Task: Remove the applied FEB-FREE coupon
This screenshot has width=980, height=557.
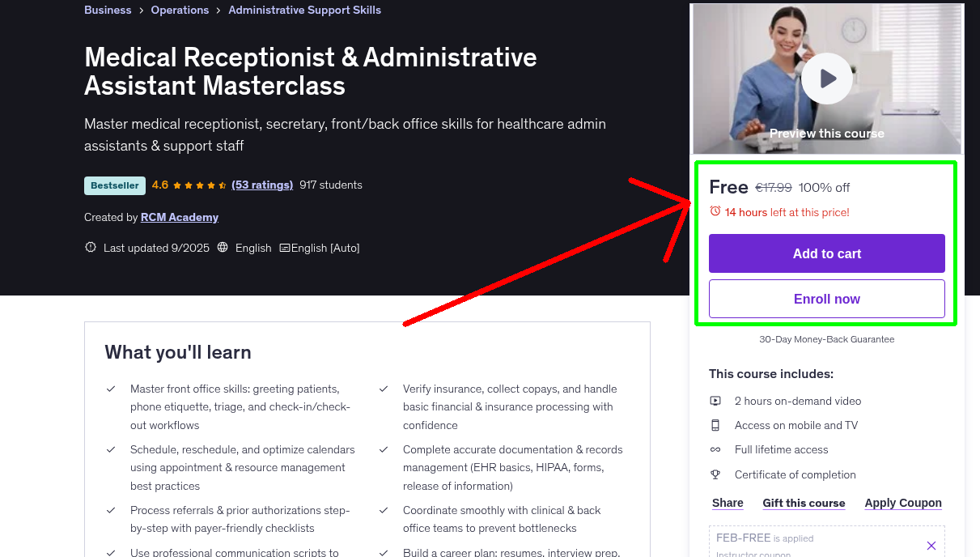Action: coord(931,544)
